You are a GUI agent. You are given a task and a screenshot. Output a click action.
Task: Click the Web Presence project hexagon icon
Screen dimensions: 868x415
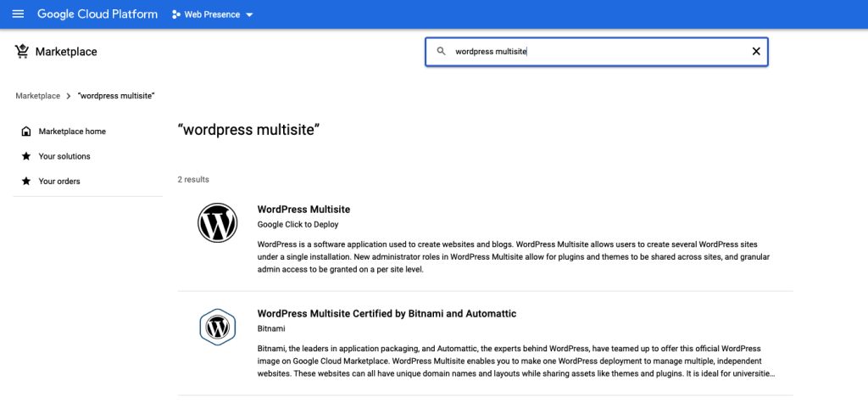click(175, 14)
